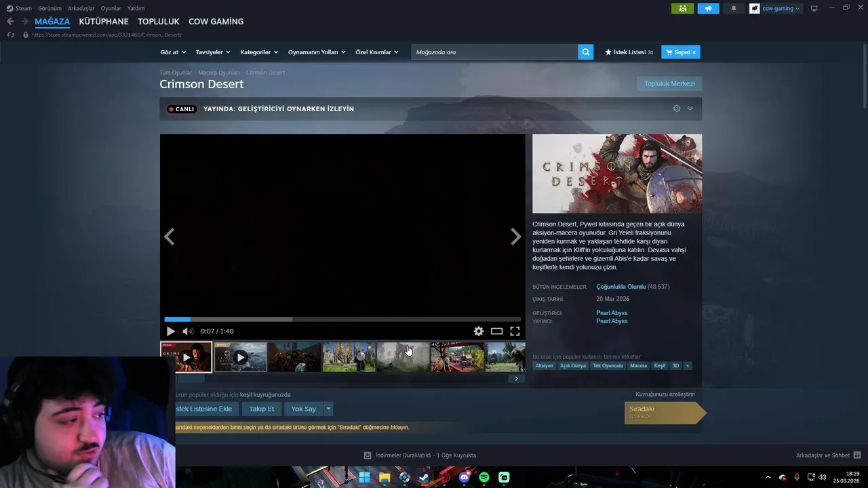Show the next media item arrow

click(515, 237)
